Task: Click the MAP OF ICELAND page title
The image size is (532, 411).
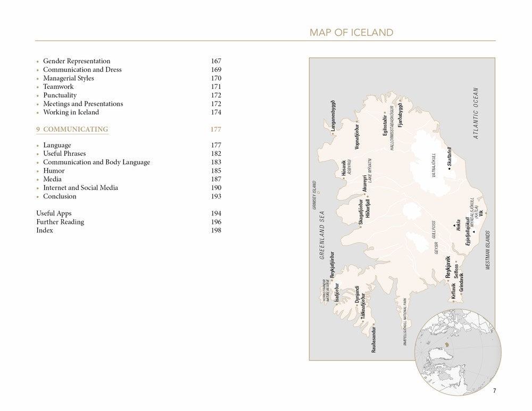Action: pos(350,32)
